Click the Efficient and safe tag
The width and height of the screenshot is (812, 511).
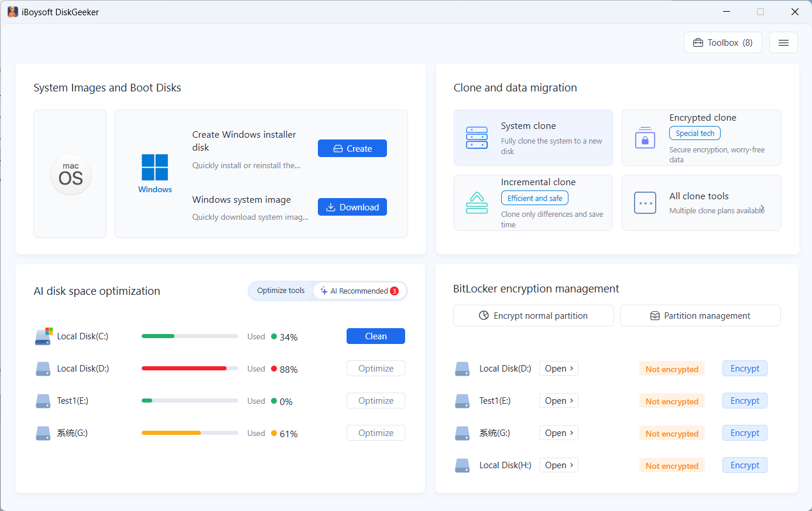coord(535,198)
